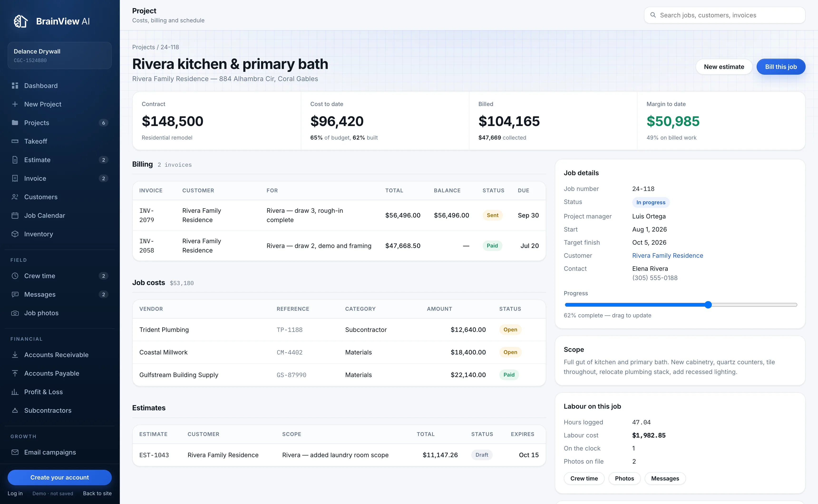The height and width of the screenshot is (504, 818).
Task: Click Projects breadcrumb link
Action: (143, 47)
